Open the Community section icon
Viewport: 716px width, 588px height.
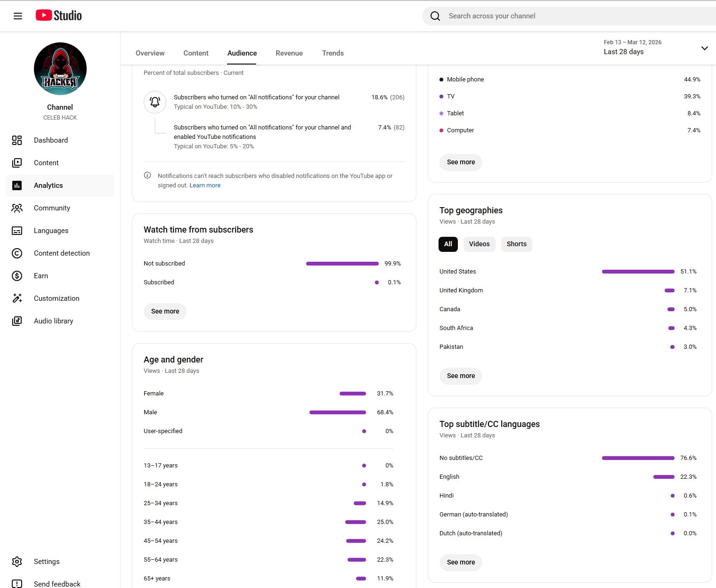point(17,208)
